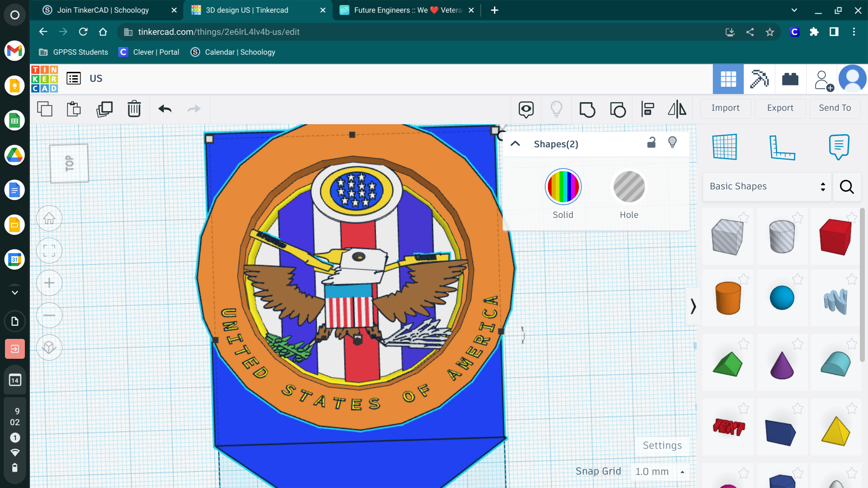The image size is (868, 488).
Task: Add the green Roof shape
Action: [x=727, y=364]
